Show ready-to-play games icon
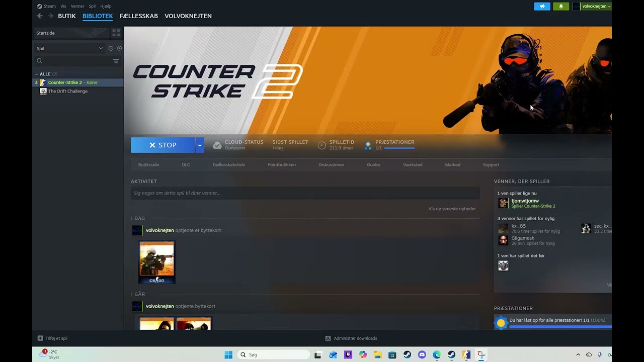Screen dimensions: 644x362 coord(119,48)
